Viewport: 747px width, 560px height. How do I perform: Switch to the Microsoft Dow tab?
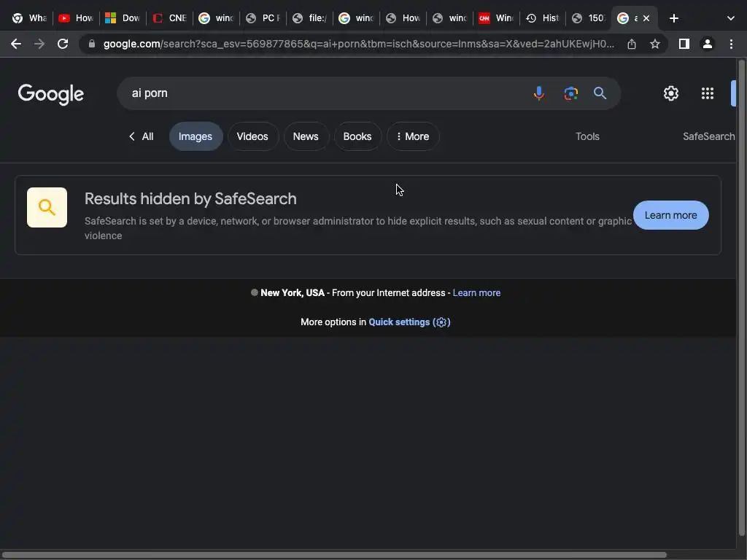(x=123, y=18)
